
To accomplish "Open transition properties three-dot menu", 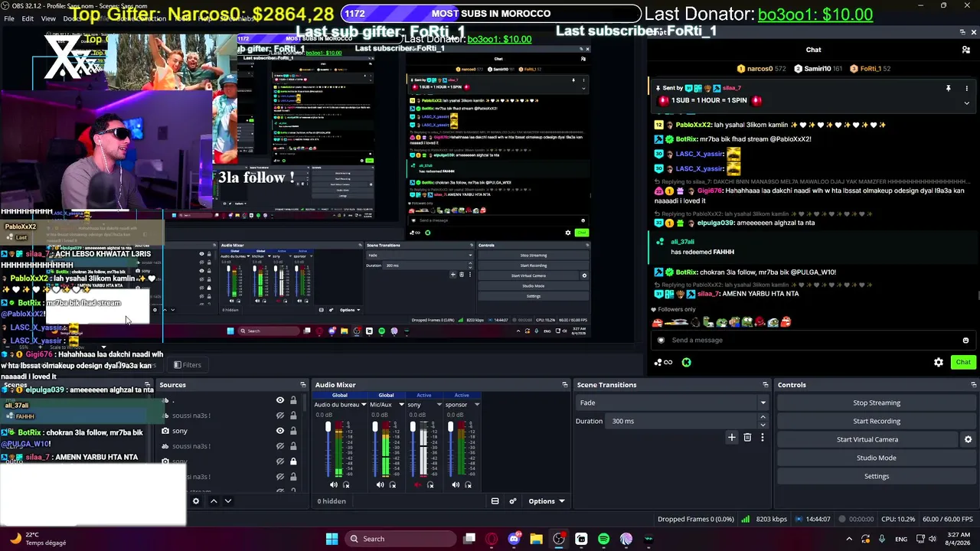I will [762, 438].
